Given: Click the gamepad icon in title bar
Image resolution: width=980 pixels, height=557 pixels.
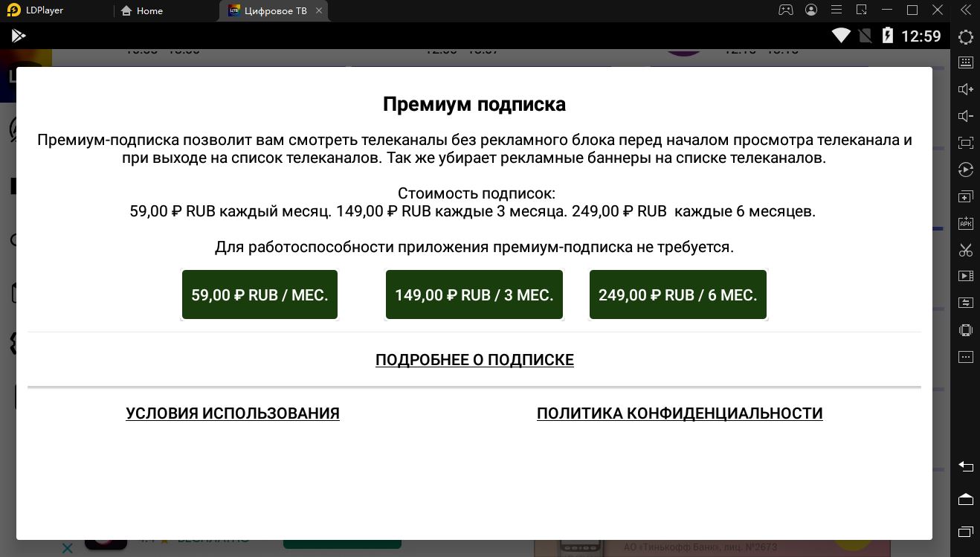Looking at the screenshot, I should [786, 10].
